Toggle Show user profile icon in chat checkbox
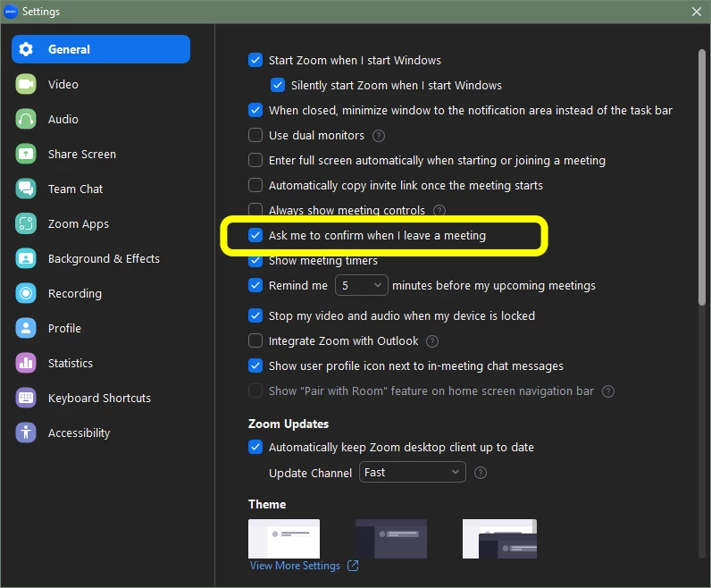Viewport: 711px width, 588px height. (x=255, y=365)
